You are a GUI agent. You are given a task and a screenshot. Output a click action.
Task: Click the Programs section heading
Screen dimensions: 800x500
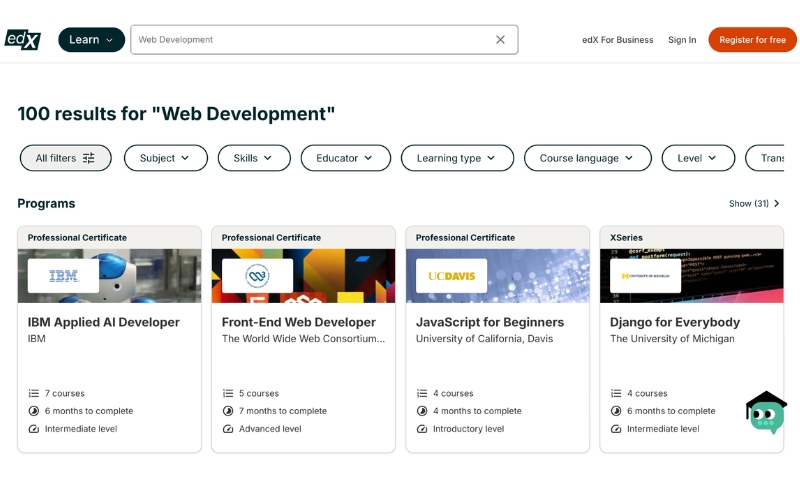pos(46,204)
